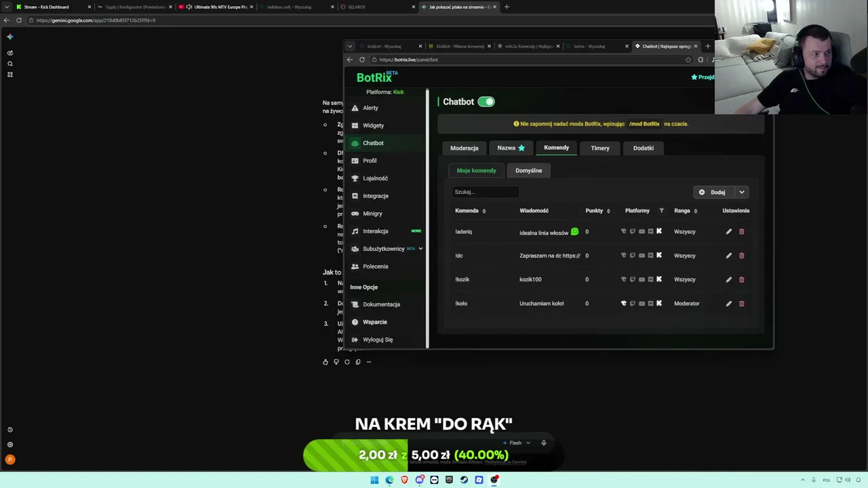Toggle Twitch platform for the !aderiq command
Screen dimensions: 868x488
(633, 232)
